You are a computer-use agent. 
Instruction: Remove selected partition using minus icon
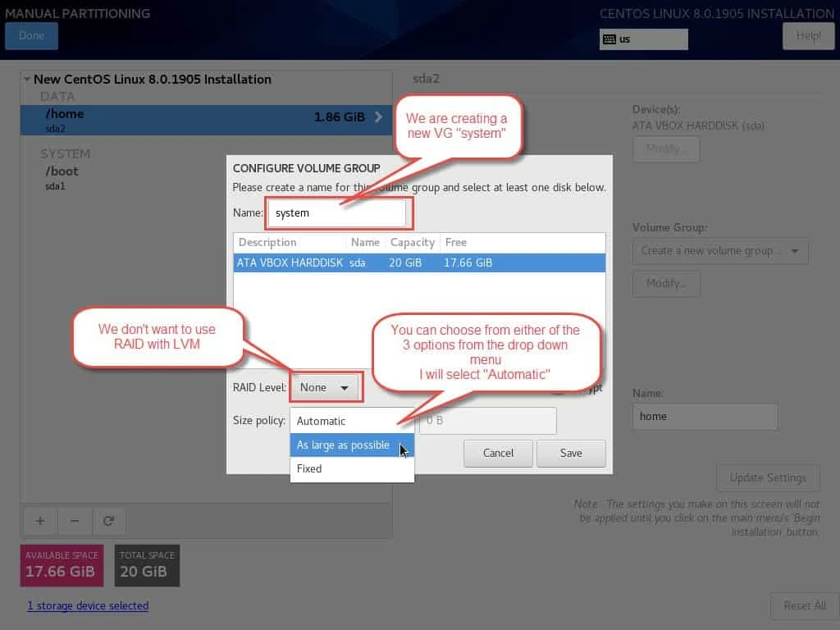pos(75,521)
